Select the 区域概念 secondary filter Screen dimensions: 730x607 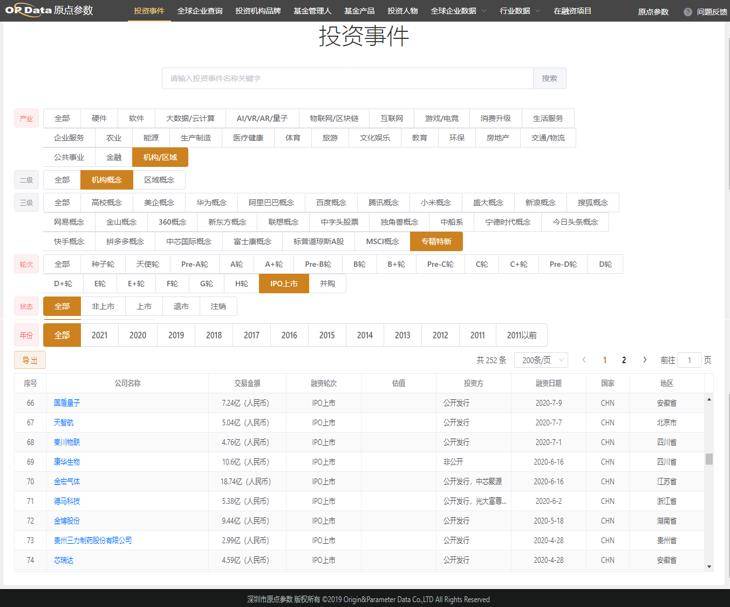(159, 180)
